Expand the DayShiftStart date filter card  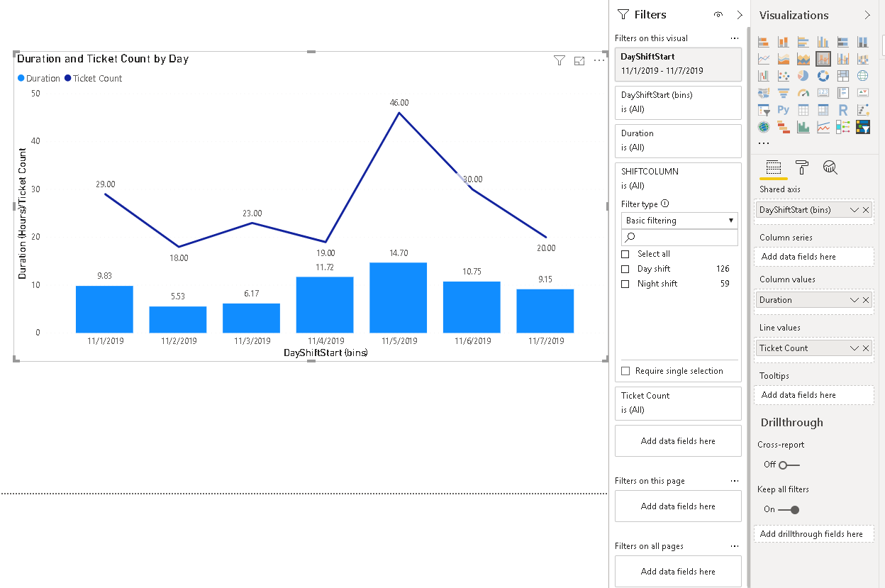pos(678,64)
